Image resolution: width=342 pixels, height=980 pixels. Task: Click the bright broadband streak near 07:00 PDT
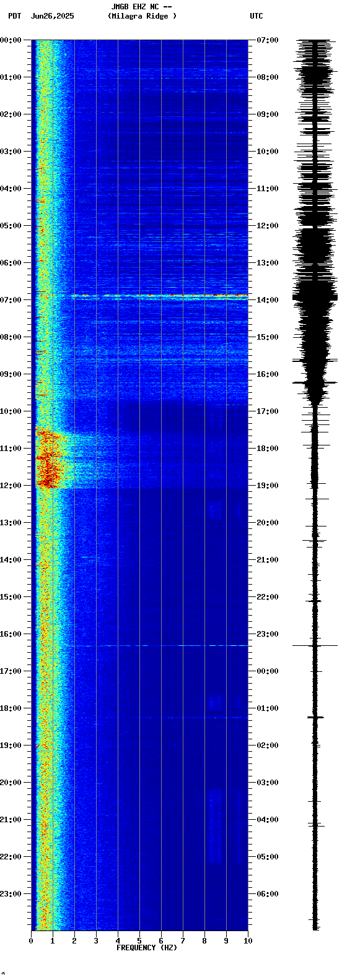click(160, 296)
